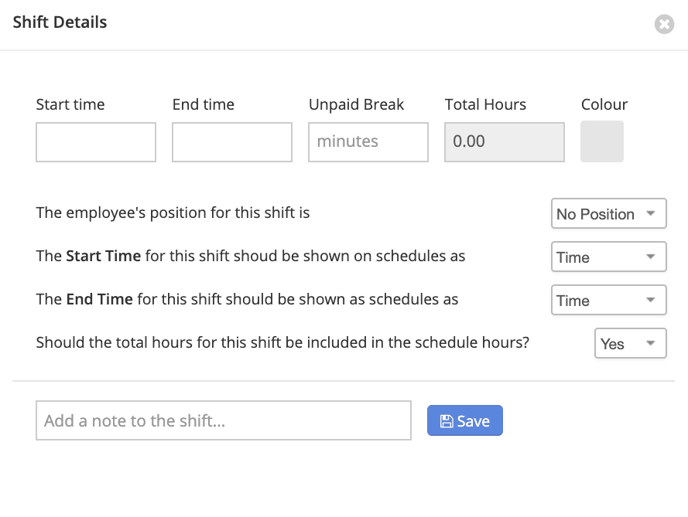688x517 pixels.
Task: Click the Start time label
Action: [70, 104]
